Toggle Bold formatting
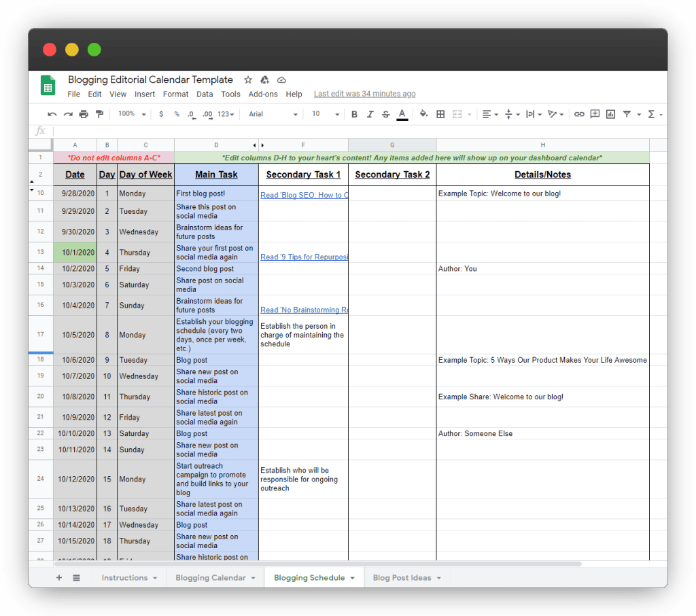 pos(354,114)
